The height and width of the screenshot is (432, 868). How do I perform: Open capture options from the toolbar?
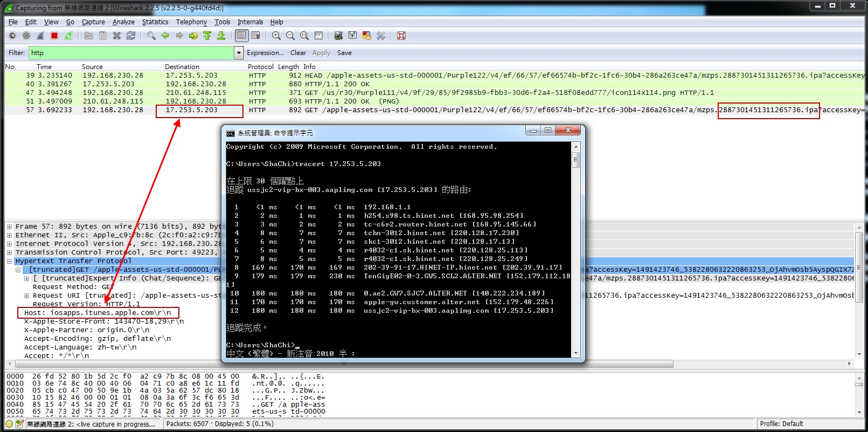click(x=26, y=36)
